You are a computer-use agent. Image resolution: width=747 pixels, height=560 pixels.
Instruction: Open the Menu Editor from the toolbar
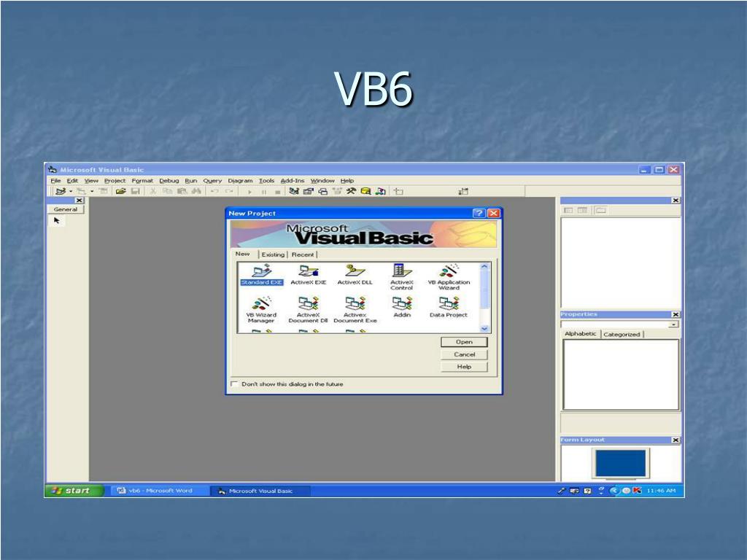pos(104,192)
